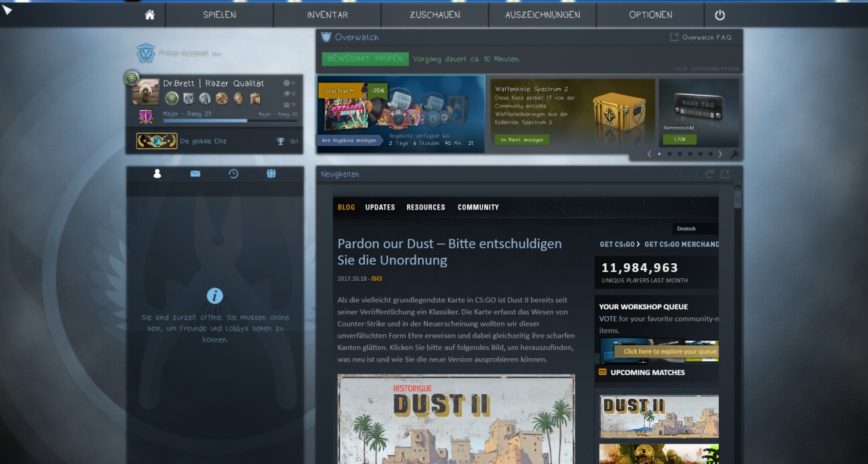Open the Deutsch language dropdown
Image resolution: width=868 pixels, height=464 pixels.
(x=694, y=229)
